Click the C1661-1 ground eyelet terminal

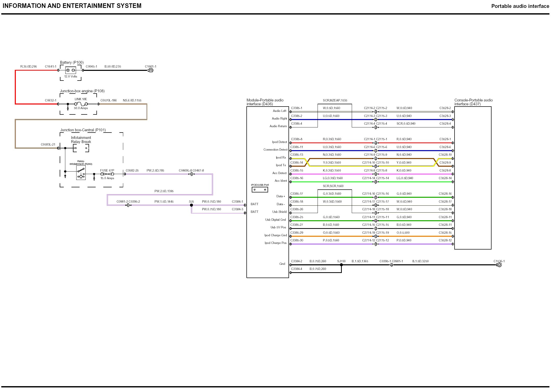(151, 70)
